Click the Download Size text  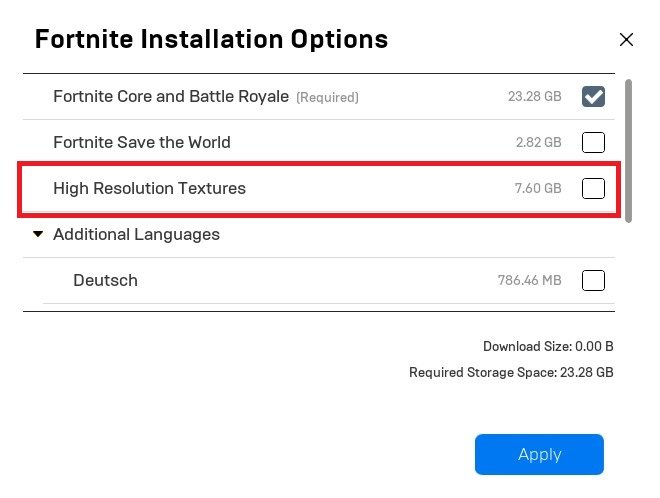click(548, 347)
